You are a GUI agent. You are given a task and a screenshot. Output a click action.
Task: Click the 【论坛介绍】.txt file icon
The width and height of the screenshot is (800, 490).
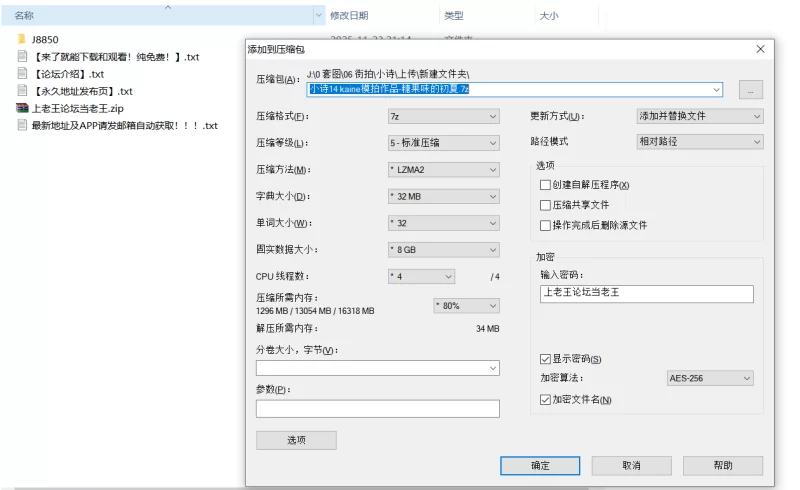pos(21,74)
